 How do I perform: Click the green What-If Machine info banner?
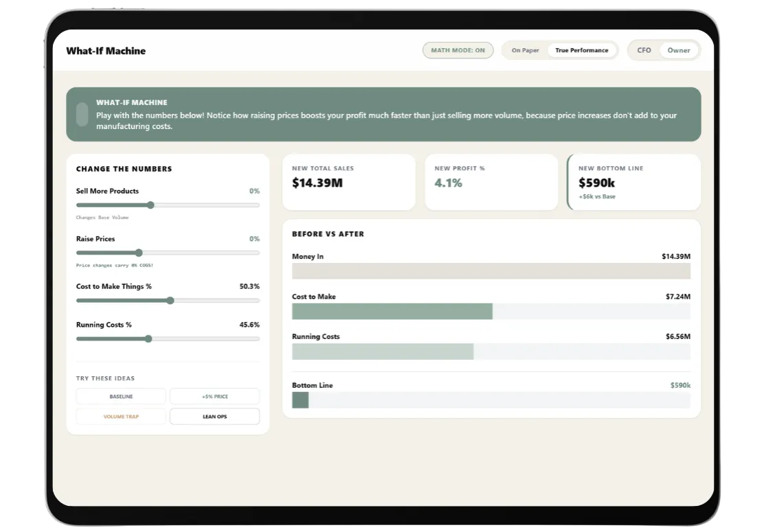(x=383, y=115)
